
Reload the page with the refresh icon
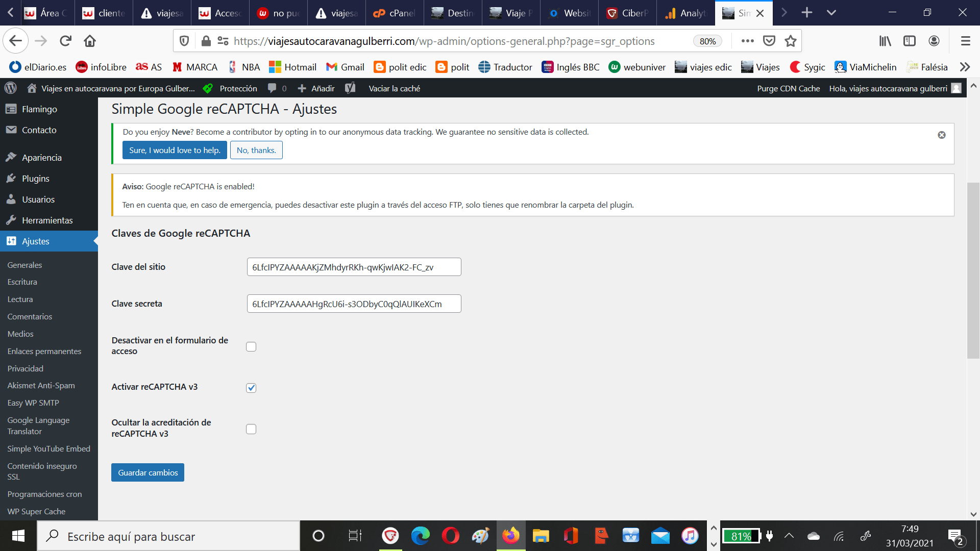coord(65,41)
